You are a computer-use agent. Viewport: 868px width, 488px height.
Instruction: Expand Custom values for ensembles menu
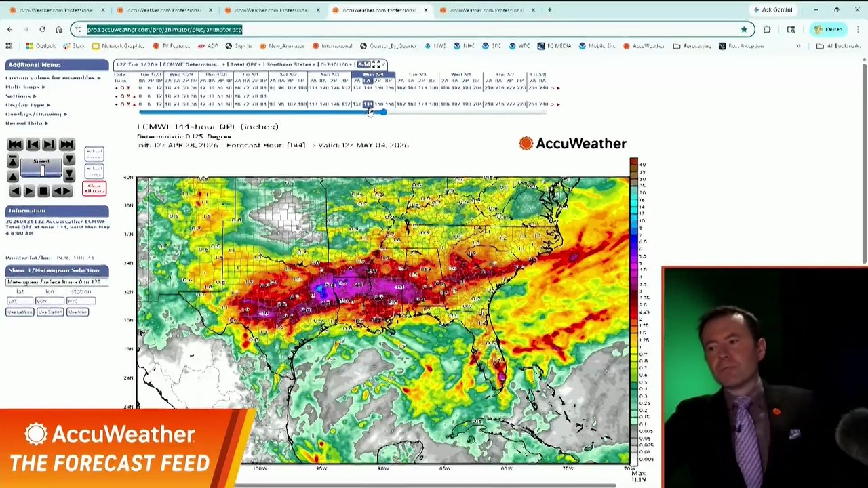pos(53,78)
